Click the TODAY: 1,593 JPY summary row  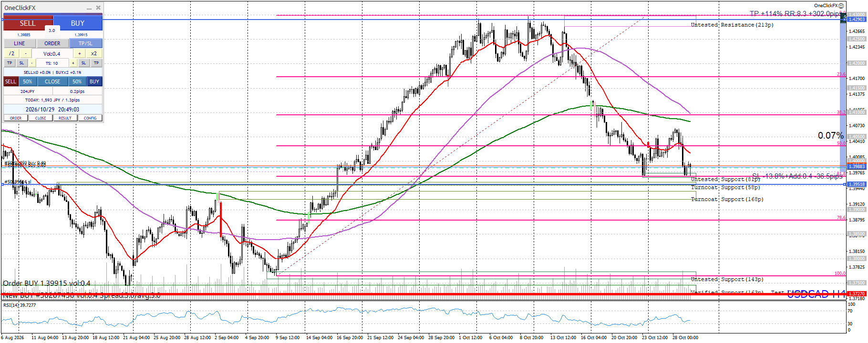52,100
